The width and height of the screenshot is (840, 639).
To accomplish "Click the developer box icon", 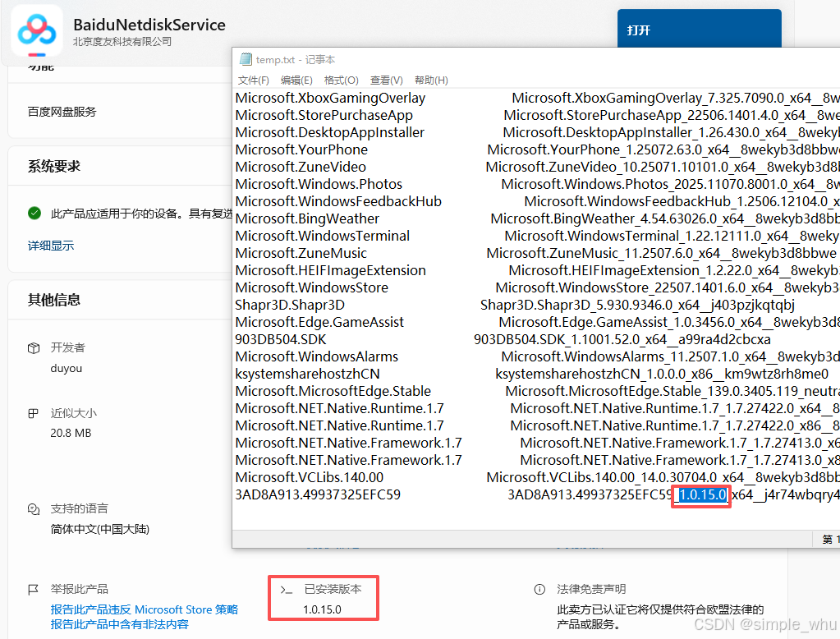I will tap(34, 348).
